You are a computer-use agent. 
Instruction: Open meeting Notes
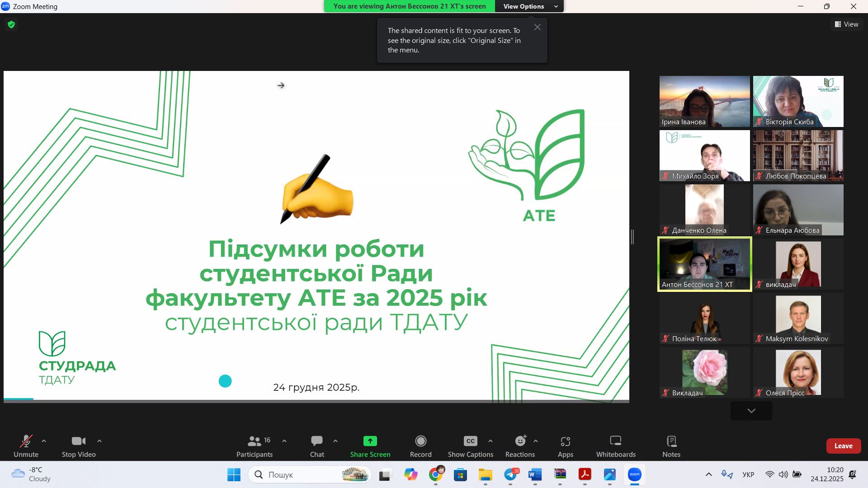coord(671,446)
